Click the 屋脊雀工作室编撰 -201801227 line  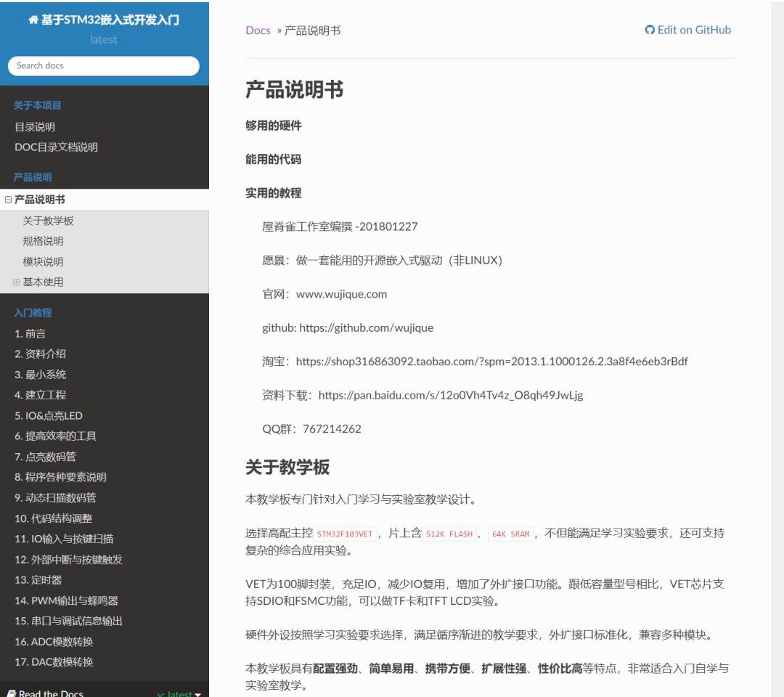pos(340,227)
